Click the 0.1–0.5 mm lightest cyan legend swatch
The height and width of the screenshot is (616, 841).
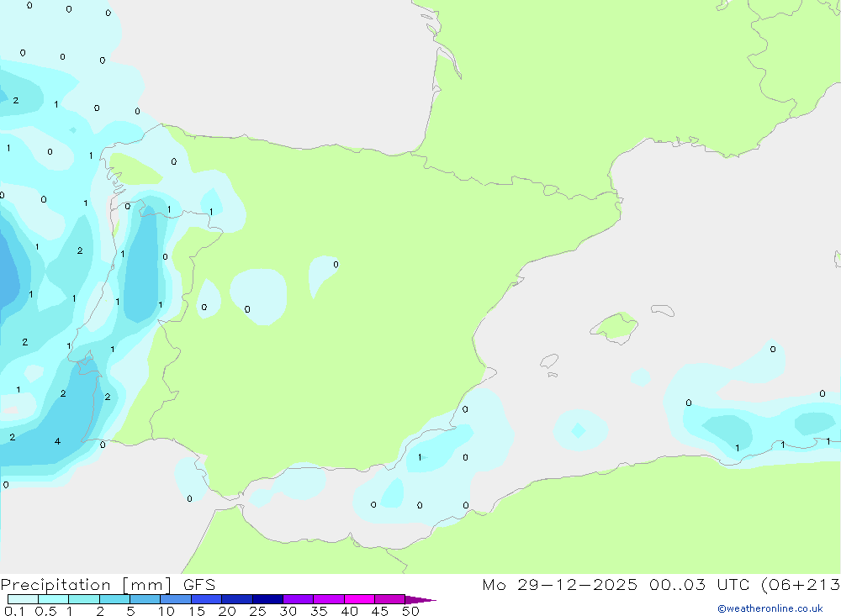point(23,599)
